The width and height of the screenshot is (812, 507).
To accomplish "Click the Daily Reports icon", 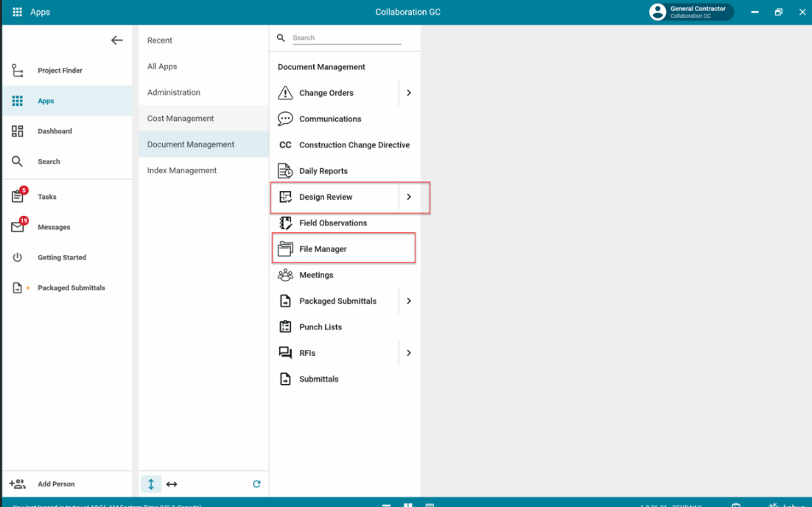I will [x=285, y=171].
